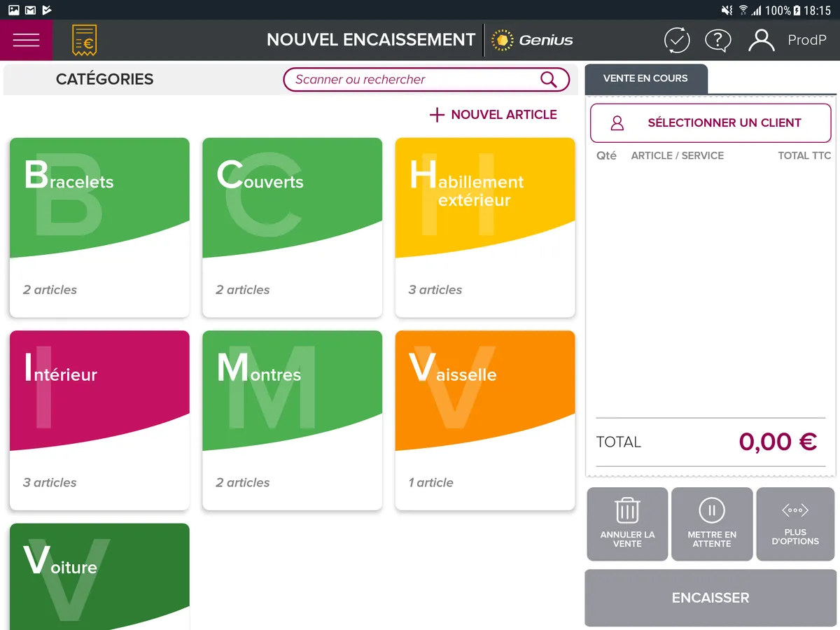Open the Habillement extérieur category
The height and width of the screenshot is (630, 840).
[484, 227]
